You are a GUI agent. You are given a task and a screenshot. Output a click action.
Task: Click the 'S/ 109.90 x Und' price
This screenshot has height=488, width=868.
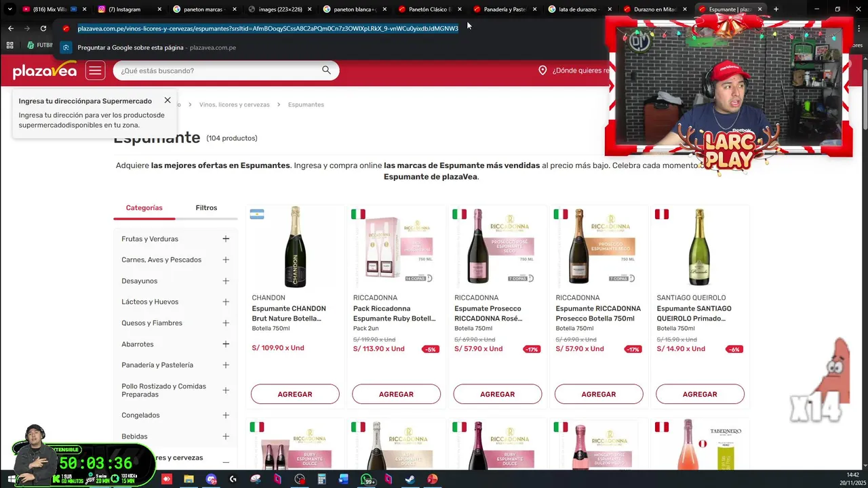point(278,348)
